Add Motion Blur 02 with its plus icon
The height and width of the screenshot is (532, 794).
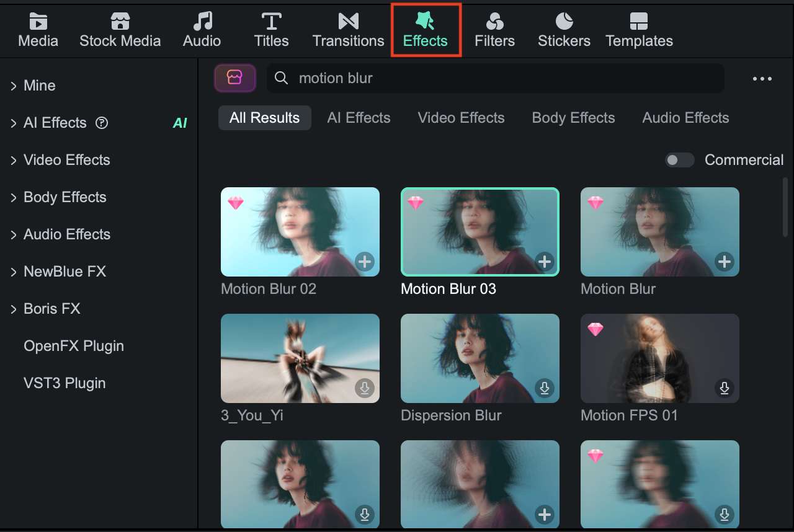point(365,262)
